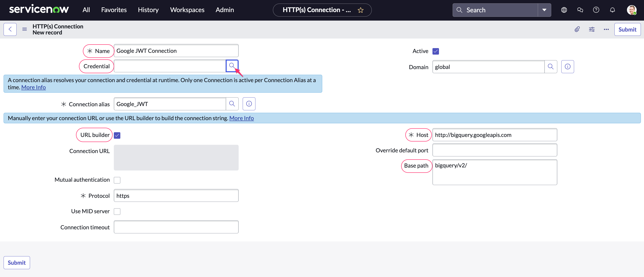644x277 pixels.
Task: Click the Credential field label
Action: click(x=97, y=66)
